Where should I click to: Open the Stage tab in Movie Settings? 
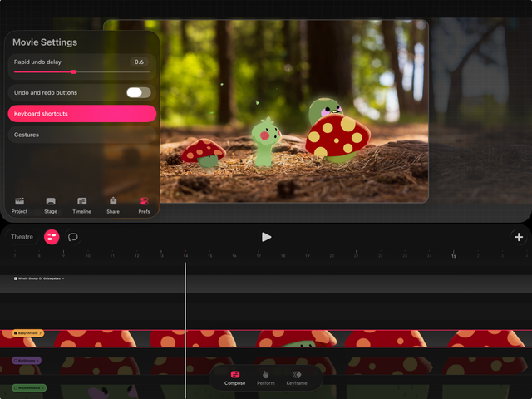tap(51, 205)
